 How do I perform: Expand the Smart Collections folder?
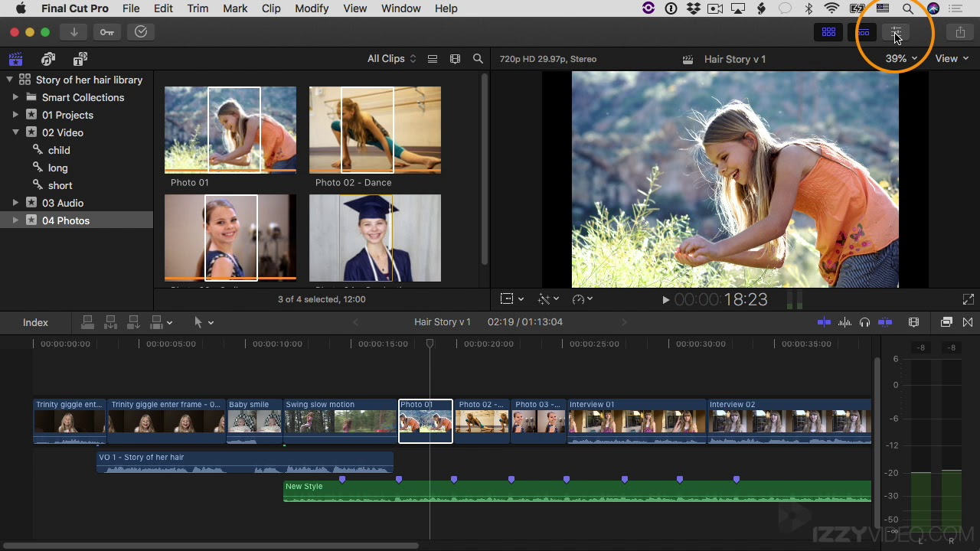click(x=15, y=97)
